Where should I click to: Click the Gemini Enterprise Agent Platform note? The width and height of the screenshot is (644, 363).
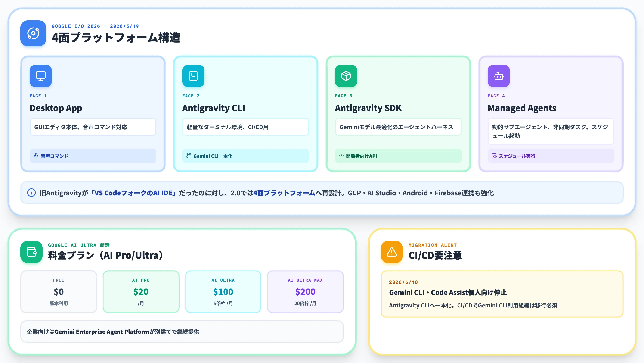pos(182,332)
